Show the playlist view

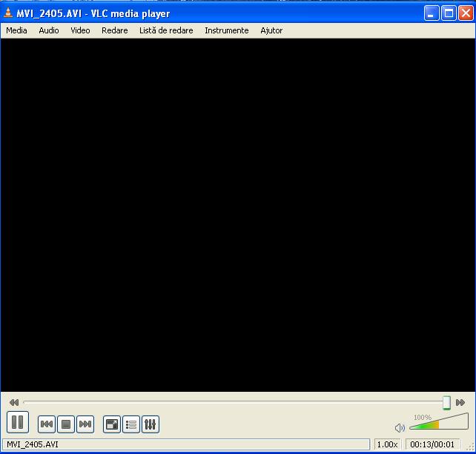point(131,424)
